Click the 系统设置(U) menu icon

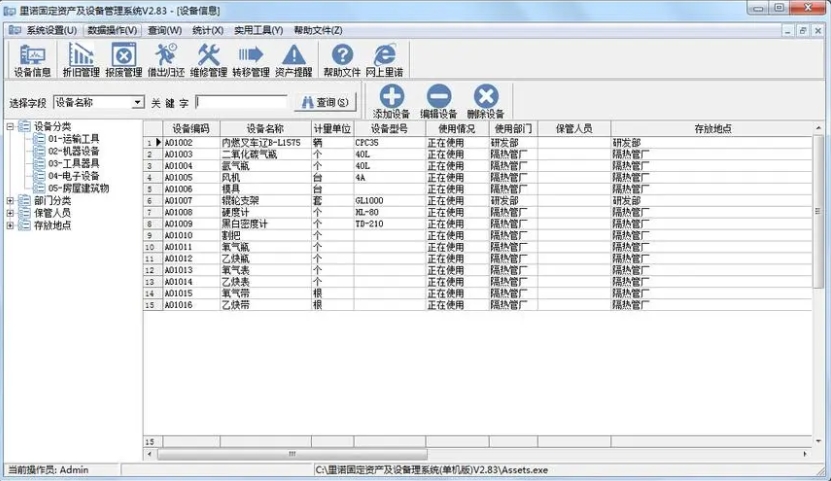coord(15,30)
